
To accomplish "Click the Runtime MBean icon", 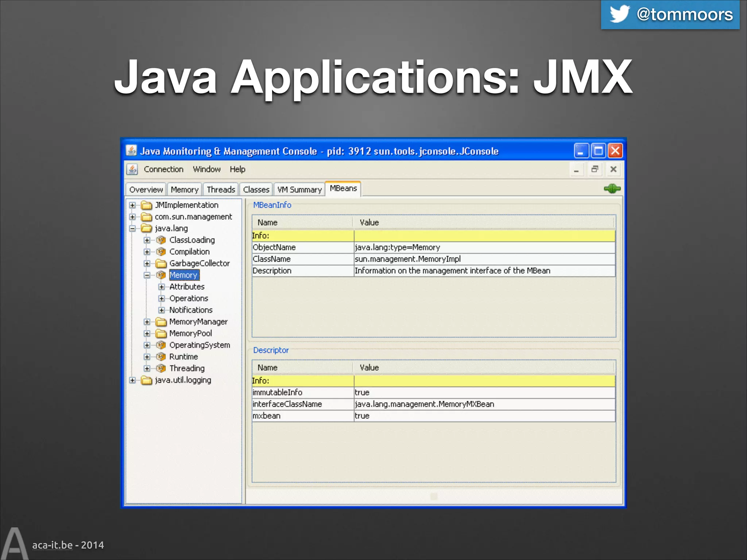I will [x=161, y=357].
